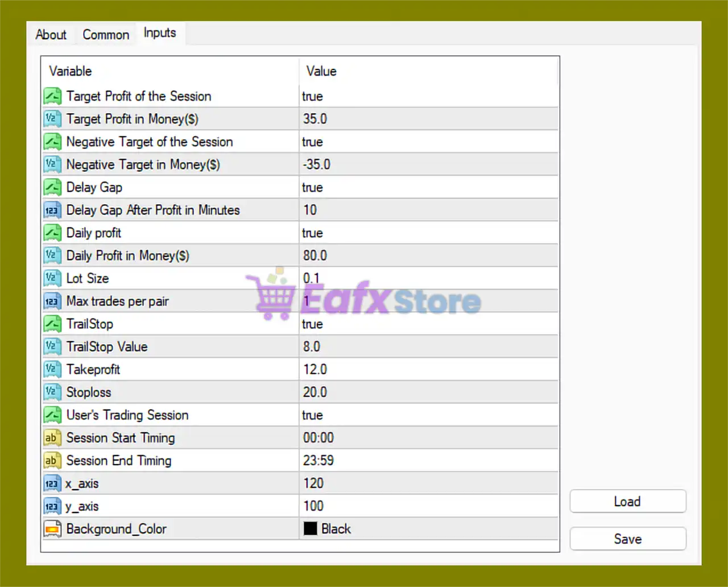The height and width of the screenshot is (587, 728).
Task: Select the Delay Gap After Profit in Minutes label
Action: coord(153,210)
